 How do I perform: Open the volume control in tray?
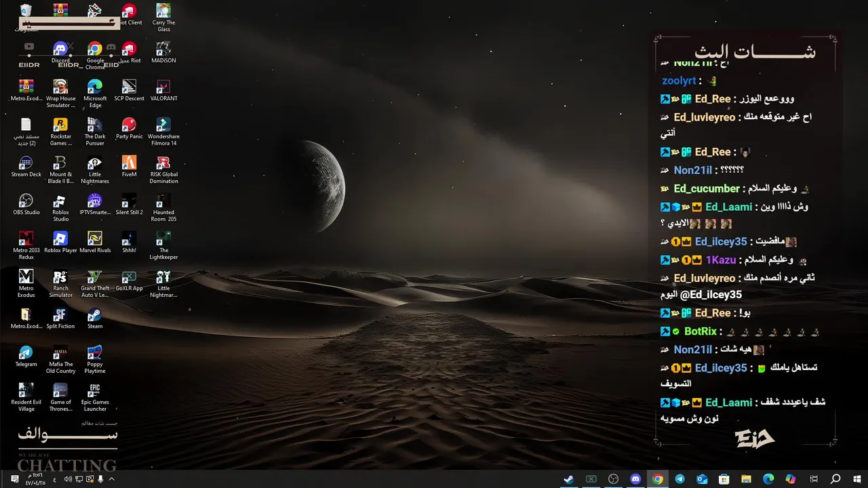coord(68,479)
